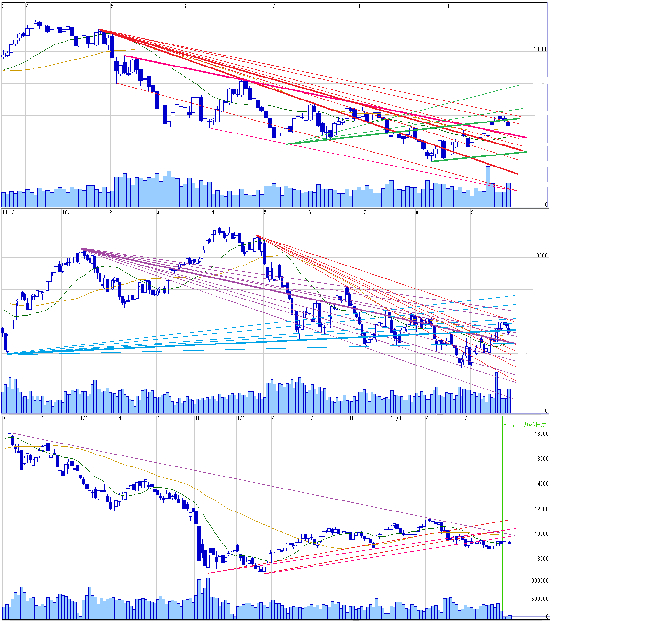The width and height of the screenshot is (654, 644).
Task: Select the short lower thick green line in top chart
Action: pos(479,156)
